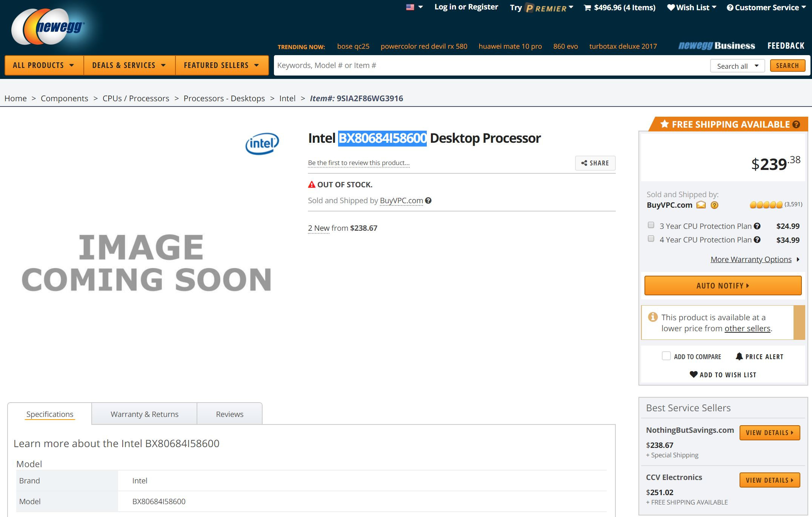Expand the All Products dropdown menu
812x517 pixels.
43,65
